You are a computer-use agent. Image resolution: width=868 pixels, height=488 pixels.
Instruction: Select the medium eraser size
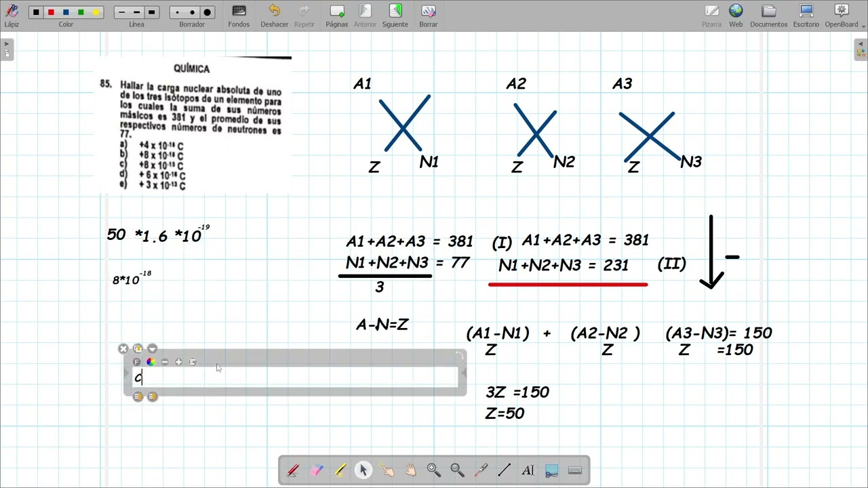click(x=193, y=12)
